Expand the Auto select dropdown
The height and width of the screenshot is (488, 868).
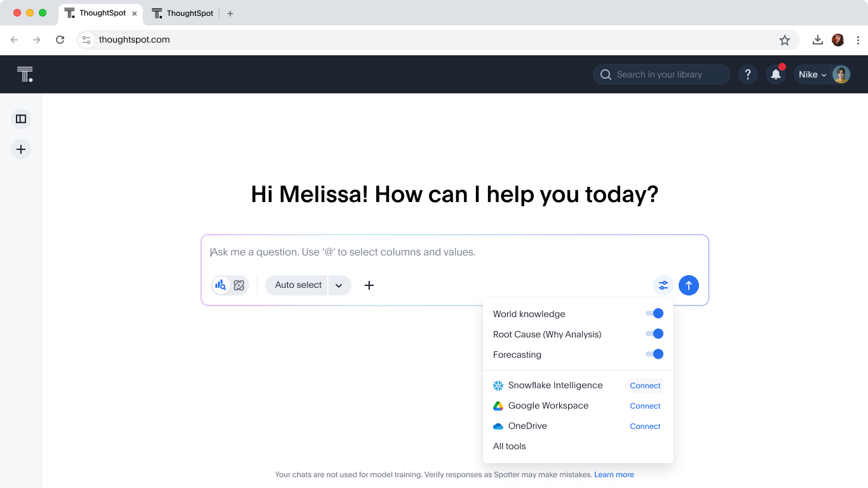(x=339, y=285)
